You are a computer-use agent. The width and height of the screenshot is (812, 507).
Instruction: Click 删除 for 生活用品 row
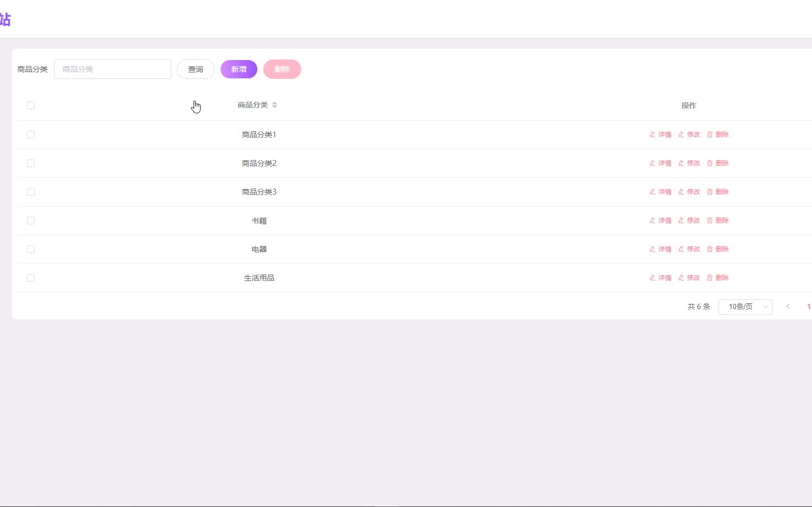(x=718, y=278)
